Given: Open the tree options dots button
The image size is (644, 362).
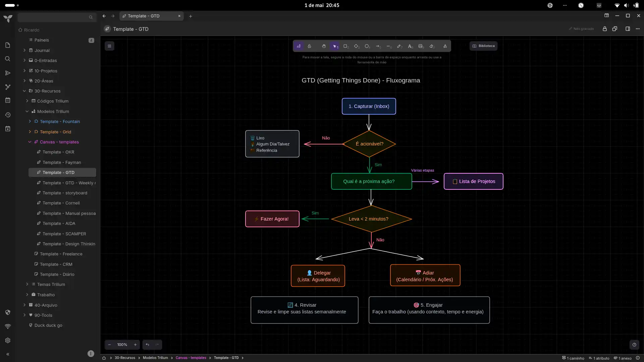Looking at the screenshot, I should [91, 354].
